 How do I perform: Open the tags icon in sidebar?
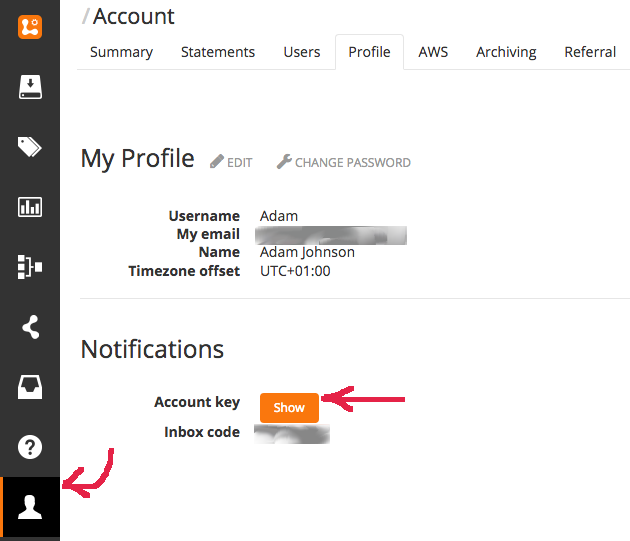click(29, 147)
